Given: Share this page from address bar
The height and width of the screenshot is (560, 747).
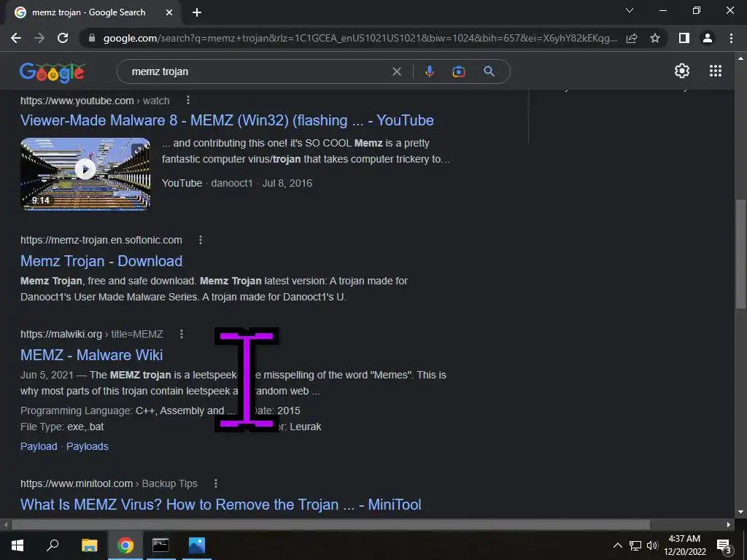Looking at the screenshot, I should 632,38.
